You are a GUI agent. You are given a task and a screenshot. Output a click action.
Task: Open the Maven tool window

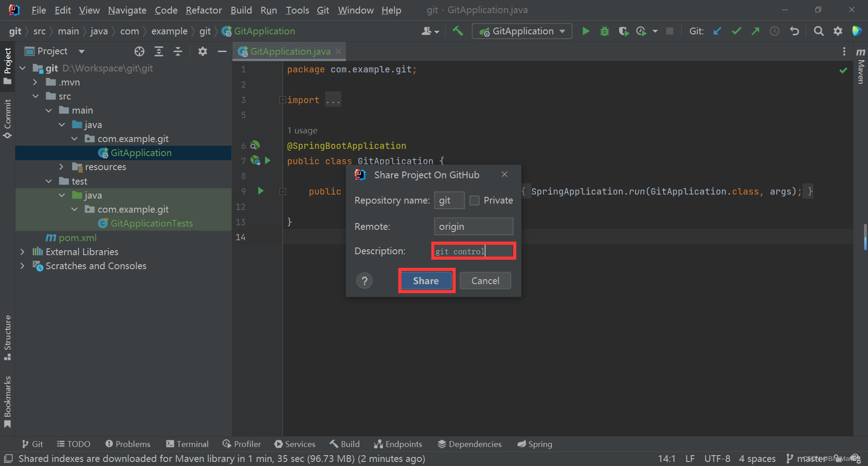pyautogui.click(x=861, y=66)
